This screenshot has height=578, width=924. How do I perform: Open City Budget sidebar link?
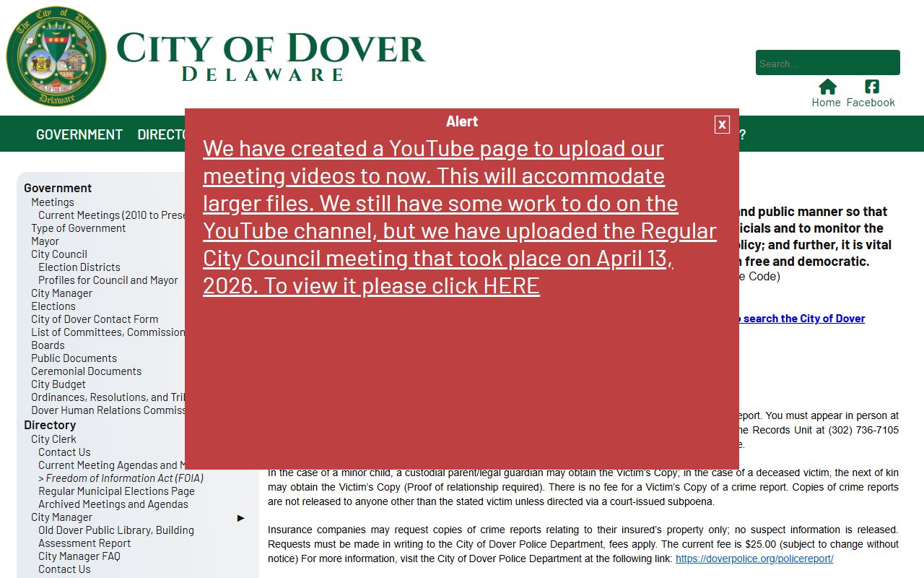[58, 384]
